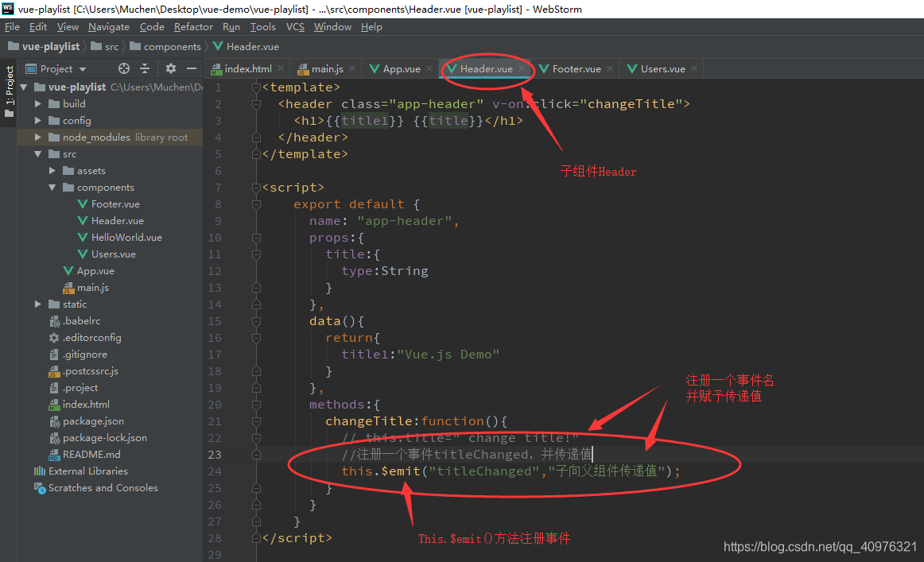Click line number 23 in the gutter
The width and height of the screenshot is (924, 562).
(x=215, y=455)
